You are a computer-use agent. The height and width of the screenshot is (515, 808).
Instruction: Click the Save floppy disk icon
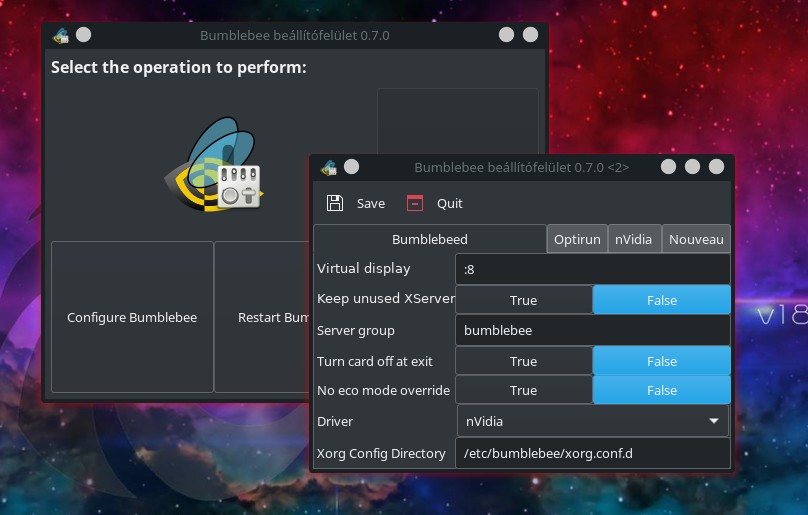point(335,203)
